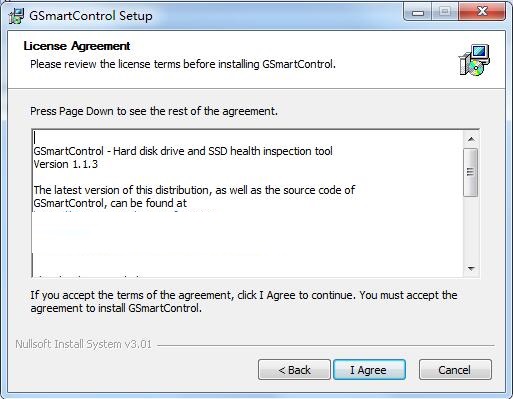Accept the license with I Agree
The image size is (513, 399).
point(369,370)
